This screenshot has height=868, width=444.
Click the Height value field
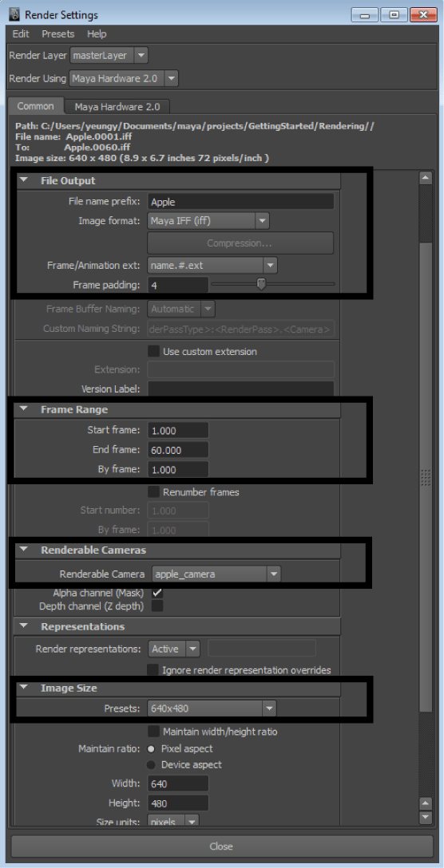178,803
